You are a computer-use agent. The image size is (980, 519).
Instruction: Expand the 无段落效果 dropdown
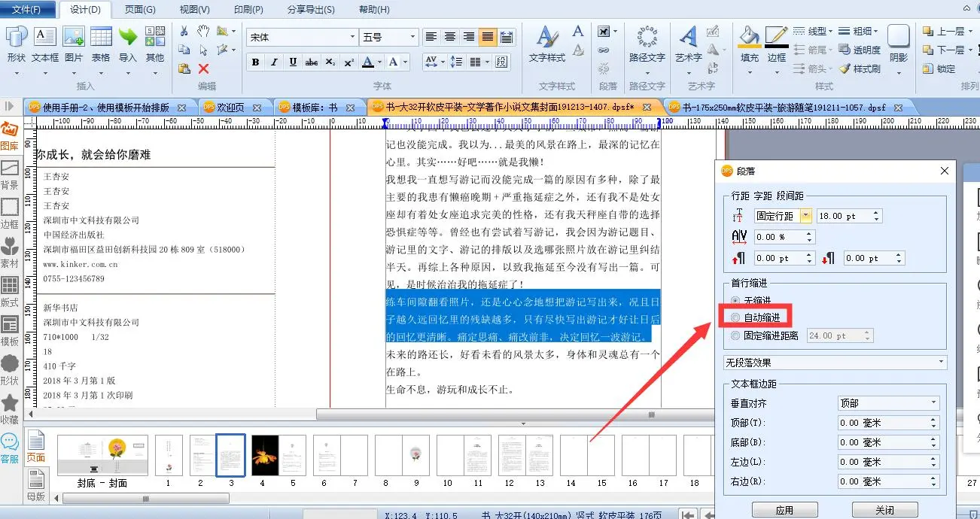tap(835, 363)
